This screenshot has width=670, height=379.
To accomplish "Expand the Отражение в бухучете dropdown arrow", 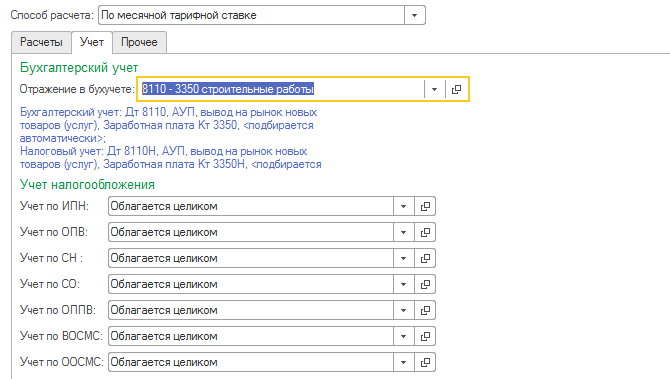I will [435, 89].
